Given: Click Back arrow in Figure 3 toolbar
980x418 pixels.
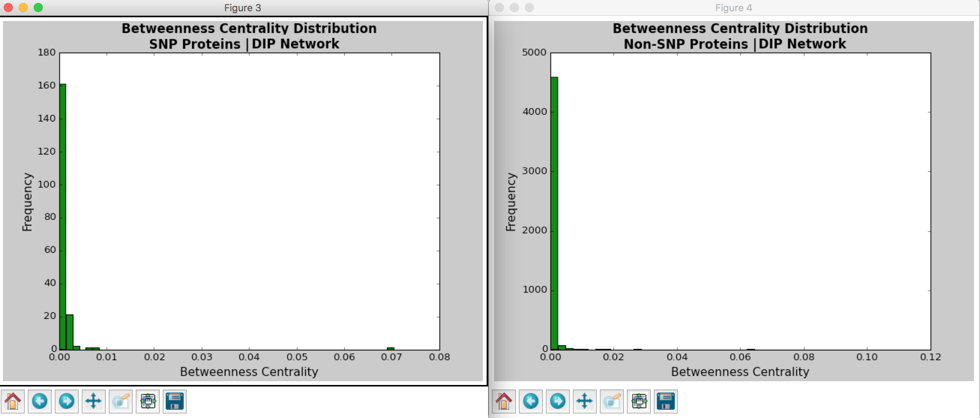Looking at the screenshot, I should (40, 401).
